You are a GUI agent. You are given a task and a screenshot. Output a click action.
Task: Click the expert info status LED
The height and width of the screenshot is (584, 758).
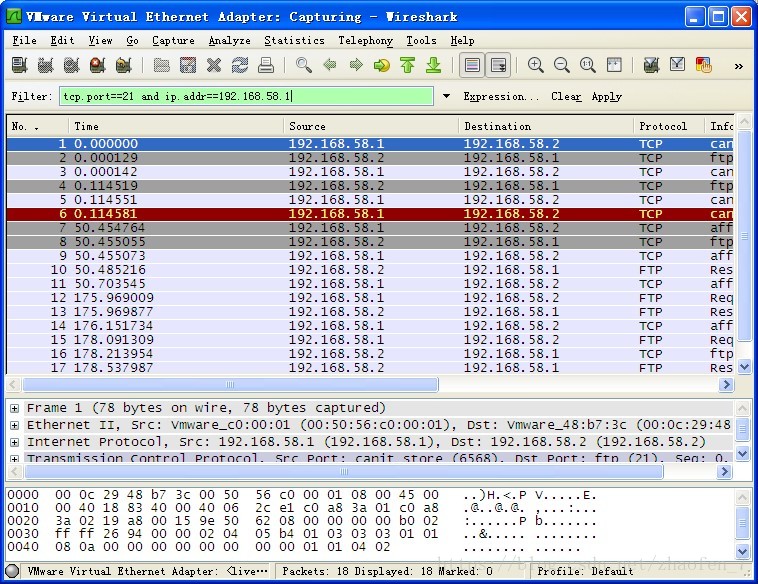click(x=13, y=571)
